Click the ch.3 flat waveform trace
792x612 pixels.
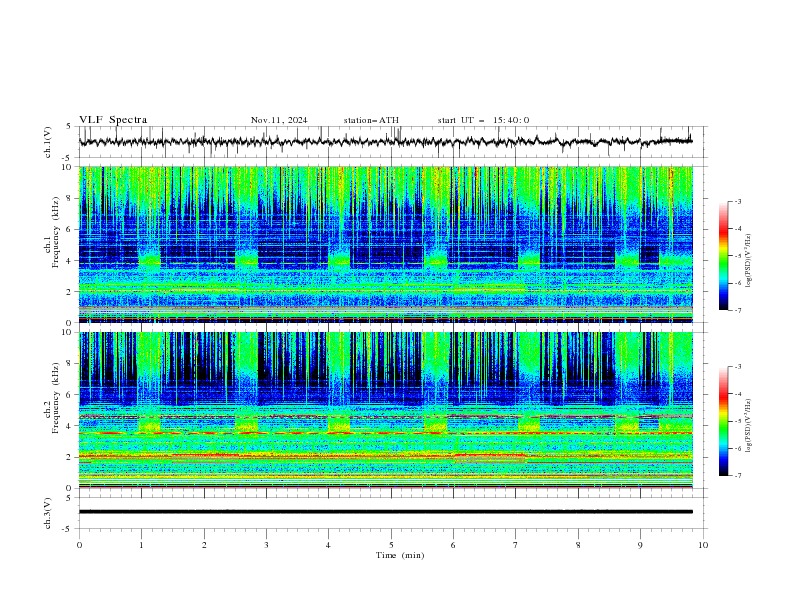[x=385, y=512]
